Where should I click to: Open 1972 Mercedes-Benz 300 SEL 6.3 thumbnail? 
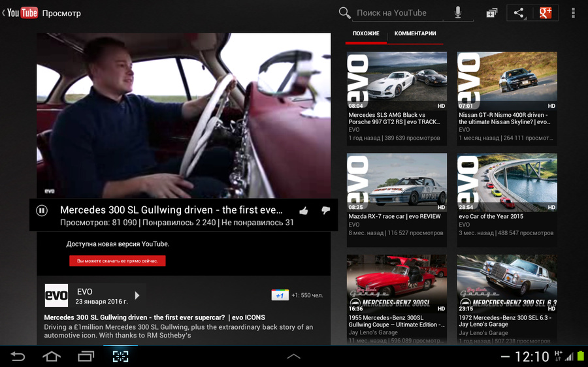(x=507, y=283)
